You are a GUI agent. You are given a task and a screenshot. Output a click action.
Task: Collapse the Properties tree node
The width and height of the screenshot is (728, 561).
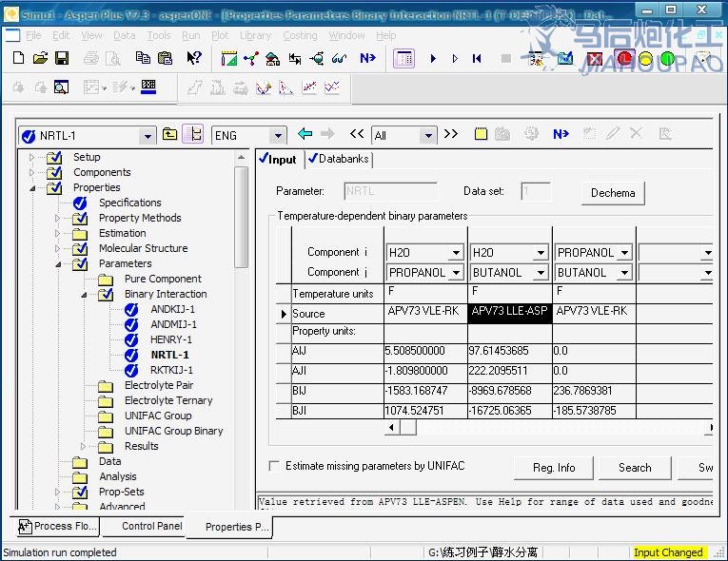pos(32,188)
